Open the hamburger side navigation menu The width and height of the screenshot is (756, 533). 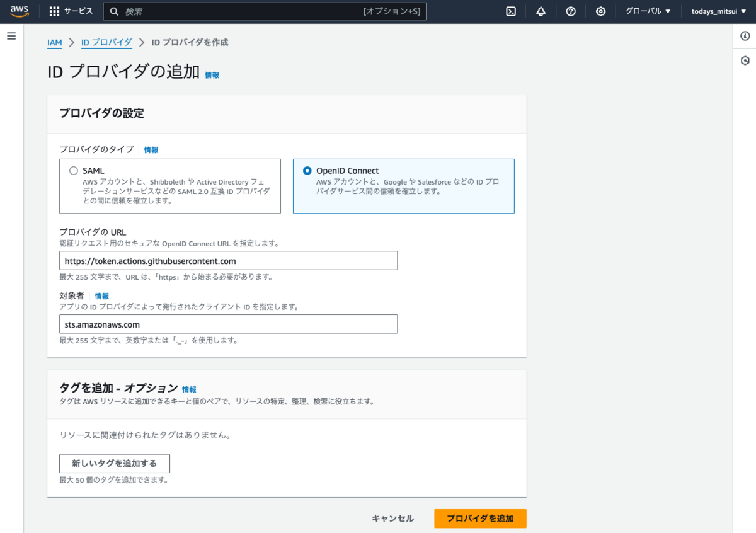[11, 36]
